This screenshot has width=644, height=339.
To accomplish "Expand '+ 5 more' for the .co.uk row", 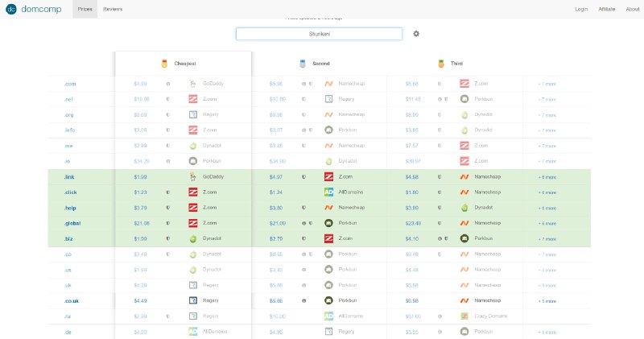I will coord(547,301).
